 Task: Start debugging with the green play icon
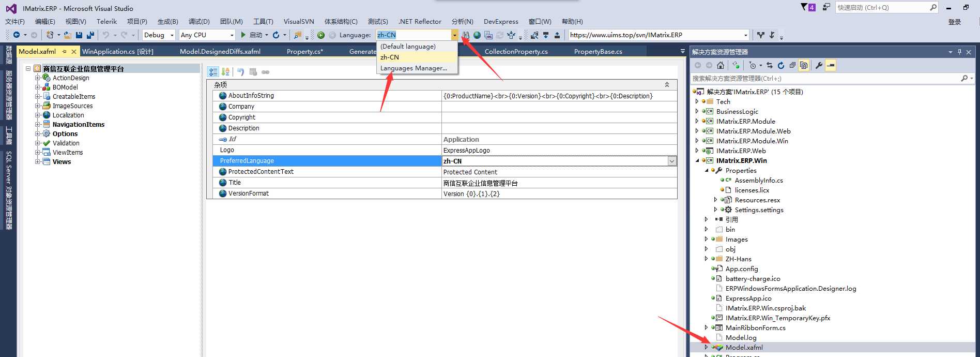(243, 35)
